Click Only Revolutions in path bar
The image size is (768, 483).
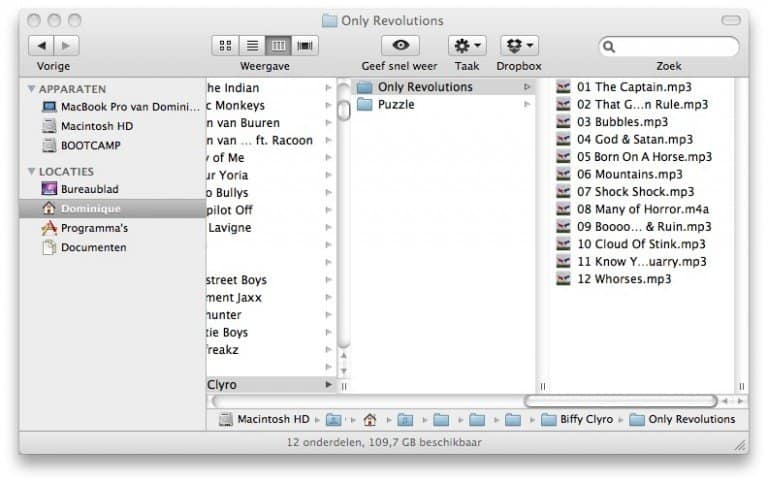click(x=682, y=419)
